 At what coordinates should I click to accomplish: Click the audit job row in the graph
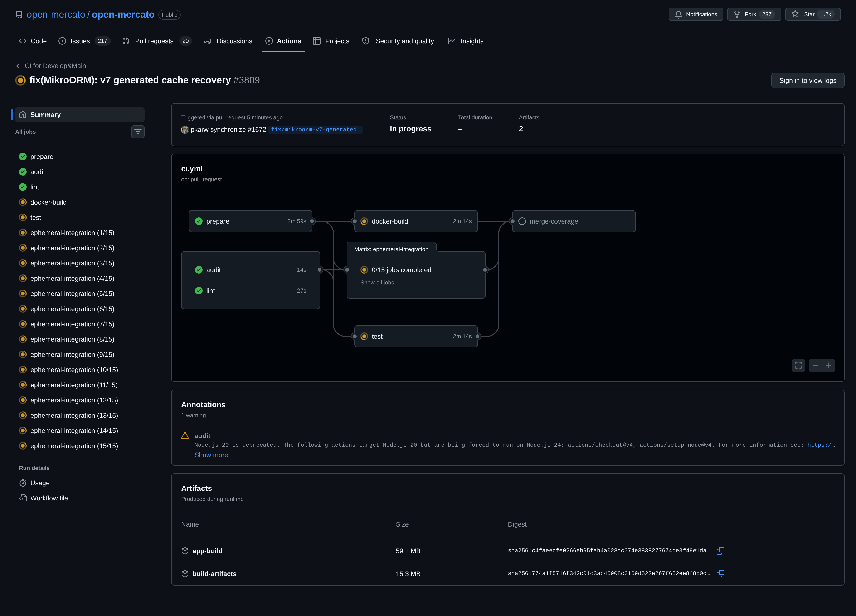pos(251,270)
